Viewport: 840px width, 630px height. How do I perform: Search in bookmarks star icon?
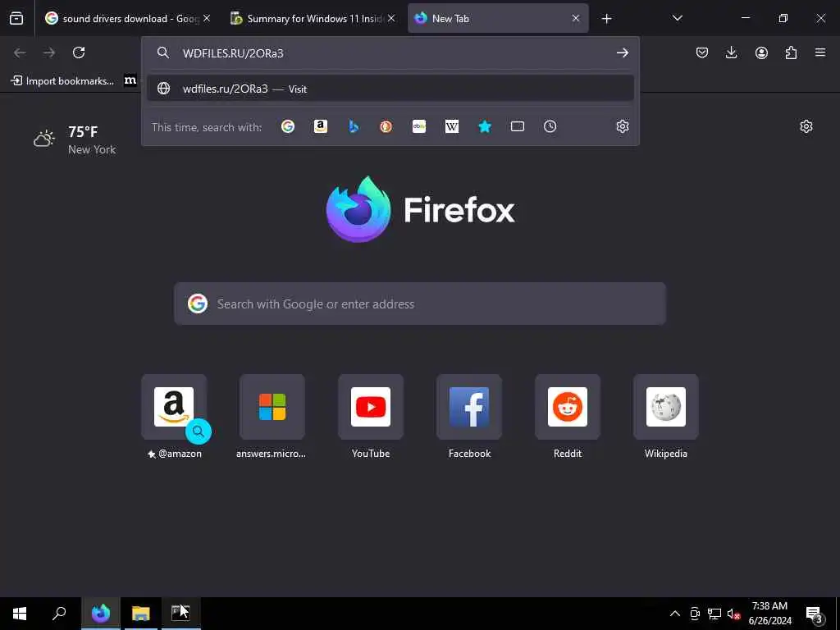[x=484, y=126]
